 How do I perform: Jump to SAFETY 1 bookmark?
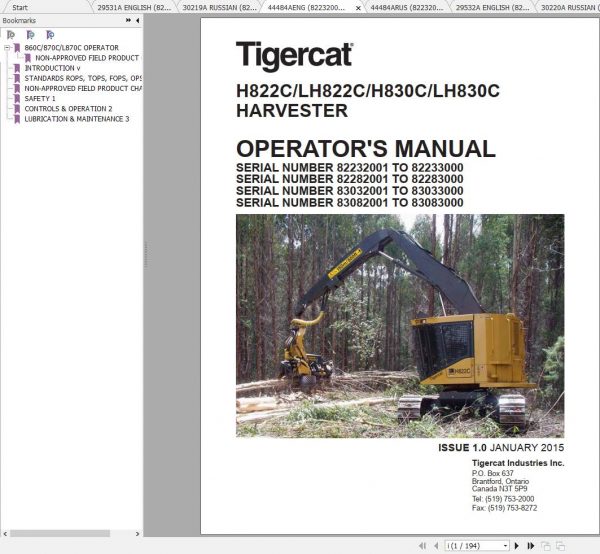(40, 99)
